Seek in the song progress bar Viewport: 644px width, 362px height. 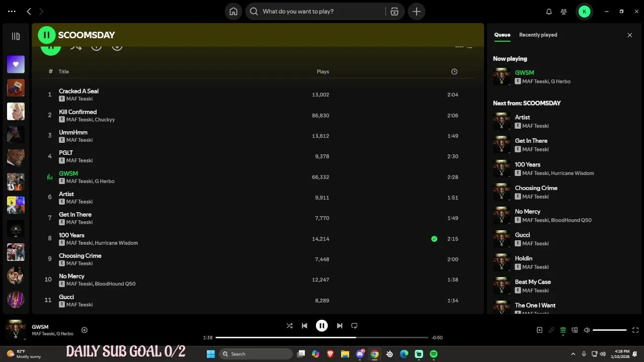tap(322, 337)
